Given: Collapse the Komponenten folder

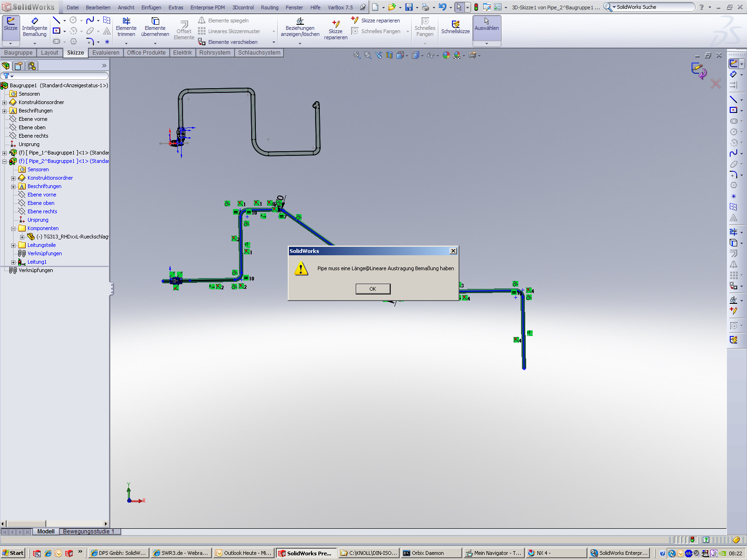Looking at the screenshot, I should tap(14, 229).
